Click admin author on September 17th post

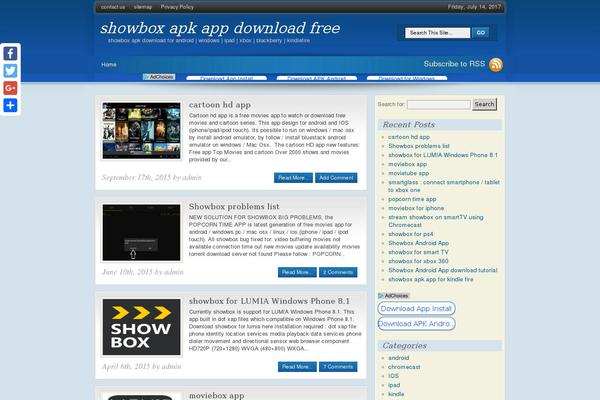point(192,178)
